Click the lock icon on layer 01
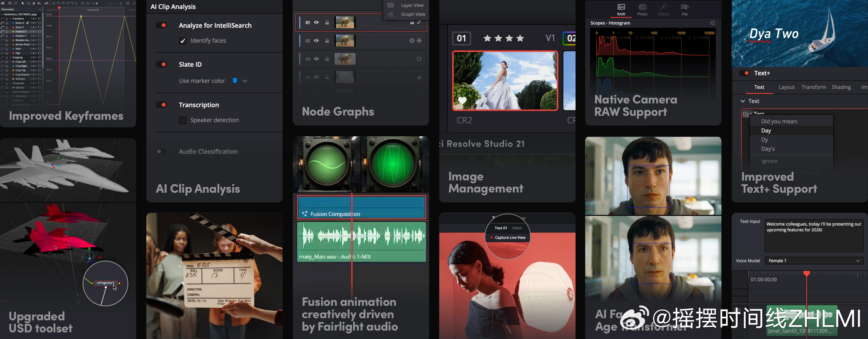Viewport: 868px width, 339px height. (x=327, y=23)
